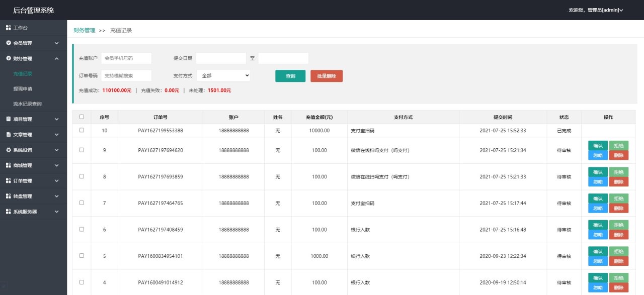Click the 会员管理 icon in sidebar

(9, 43)
